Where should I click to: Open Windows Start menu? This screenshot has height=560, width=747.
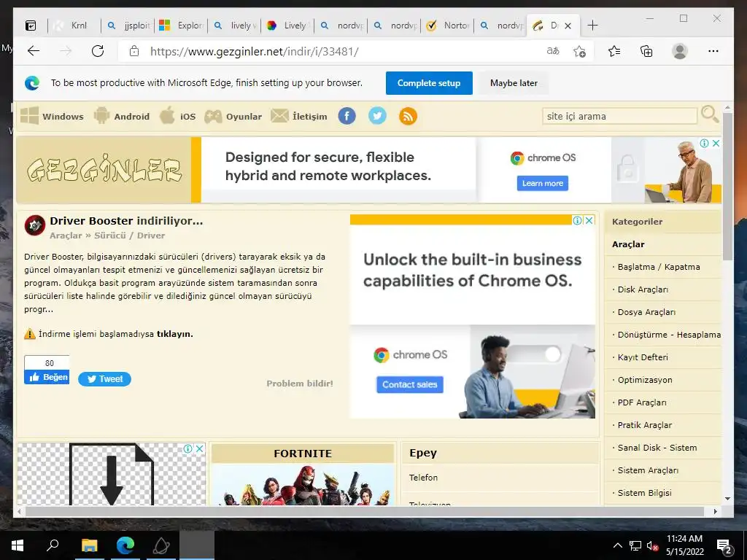click(18, 545)
